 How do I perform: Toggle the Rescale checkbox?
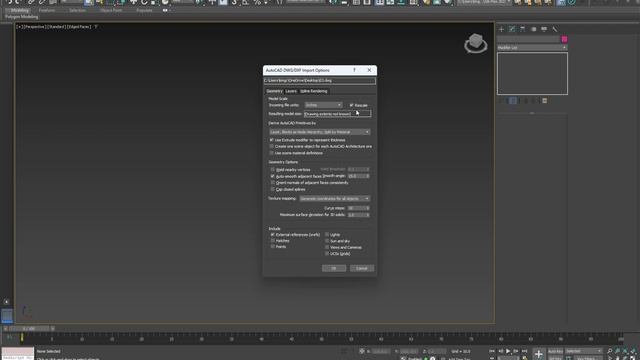351,105
